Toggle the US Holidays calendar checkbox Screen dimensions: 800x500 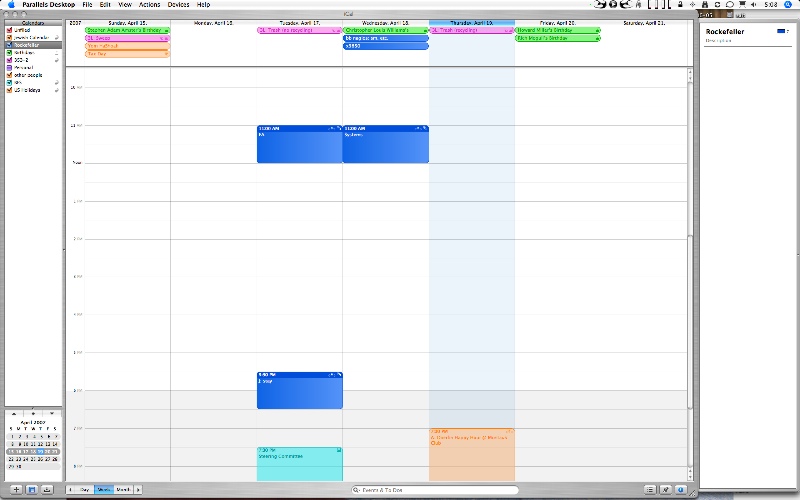pos(9,89)
